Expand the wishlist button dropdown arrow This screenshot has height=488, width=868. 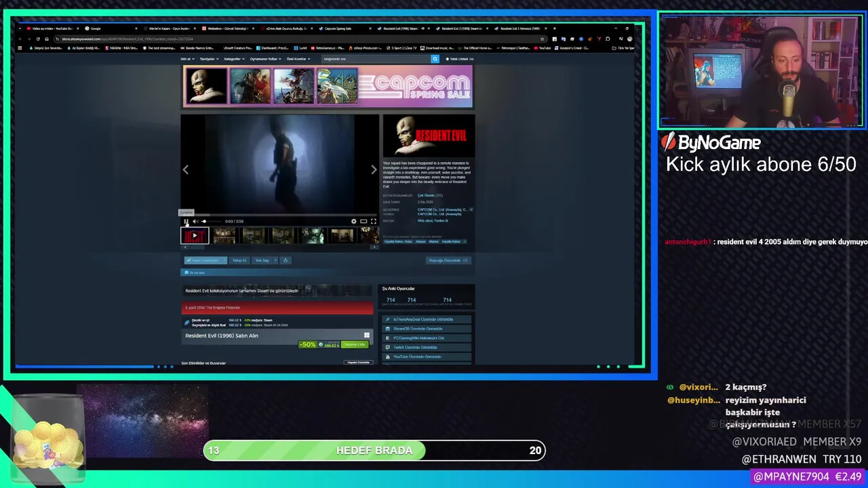[223, 260]
